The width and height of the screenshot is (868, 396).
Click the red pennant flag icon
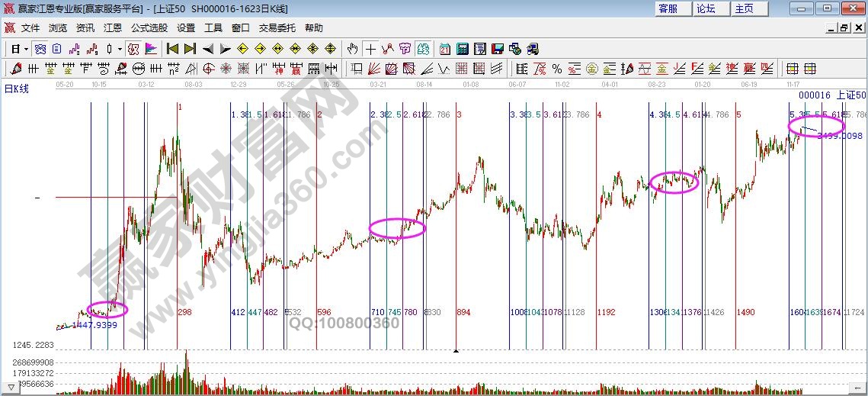coord(151,49)
